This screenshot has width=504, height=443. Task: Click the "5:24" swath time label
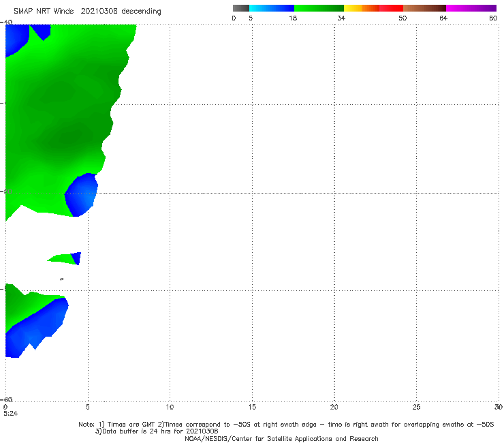11,414
